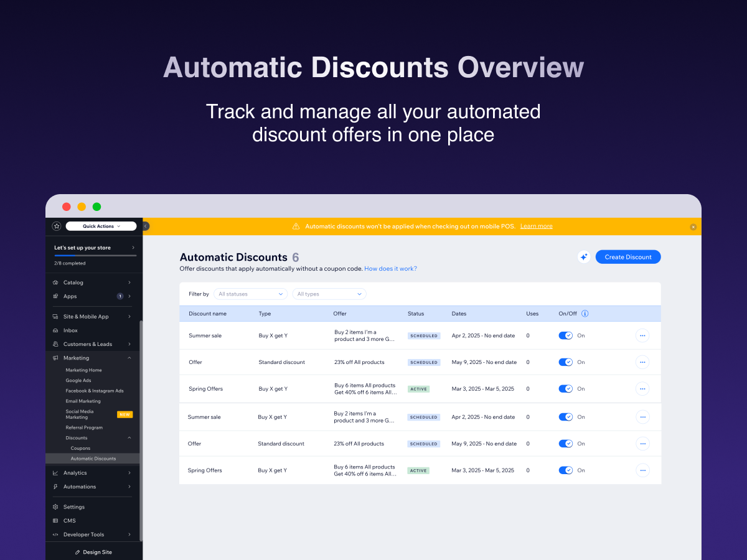Open the All types filter dropdown
The image size is (747, 560).
click(329, 294)
